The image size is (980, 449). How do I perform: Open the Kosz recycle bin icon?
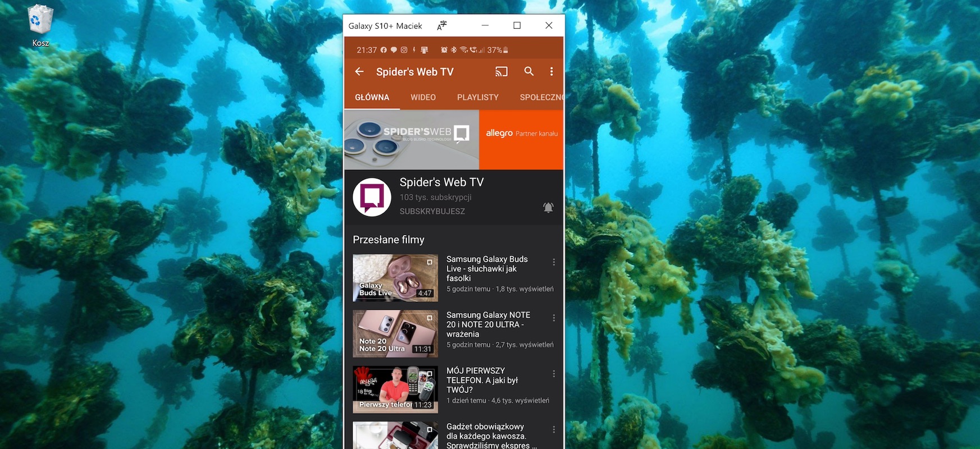[x=40, y=26]
